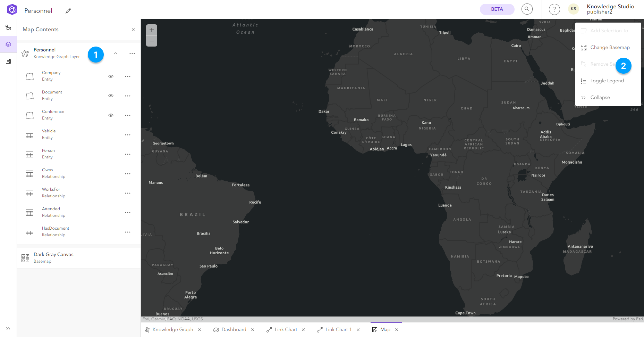644x337 pixels.
Task: Open the project tree icon in sidebar
Action: [x=8, y=27]
